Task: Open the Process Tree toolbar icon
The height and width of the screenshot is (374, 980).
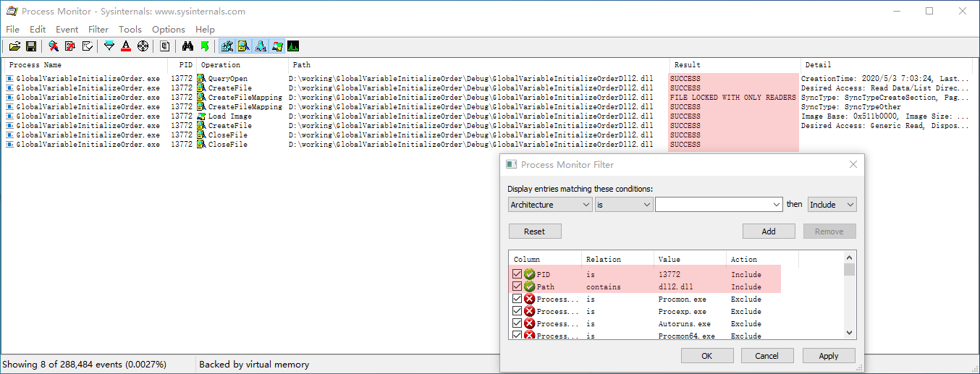Action: 165,46
